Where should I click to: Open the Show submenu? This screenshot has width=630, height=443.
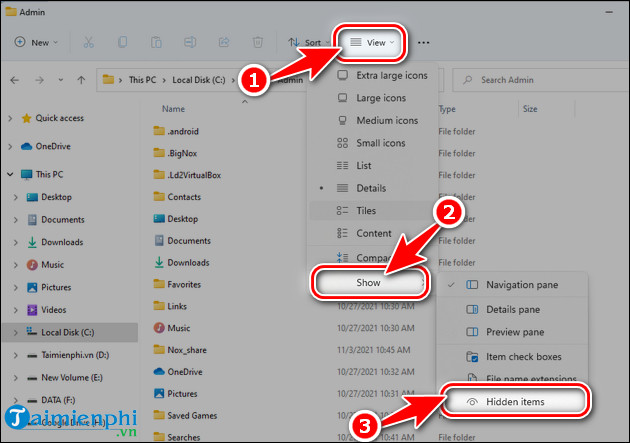370,283
